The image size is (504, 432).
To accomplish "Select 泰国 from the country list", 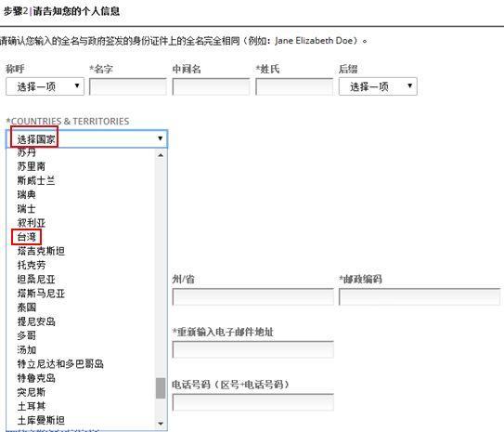I will coord(26,308).
